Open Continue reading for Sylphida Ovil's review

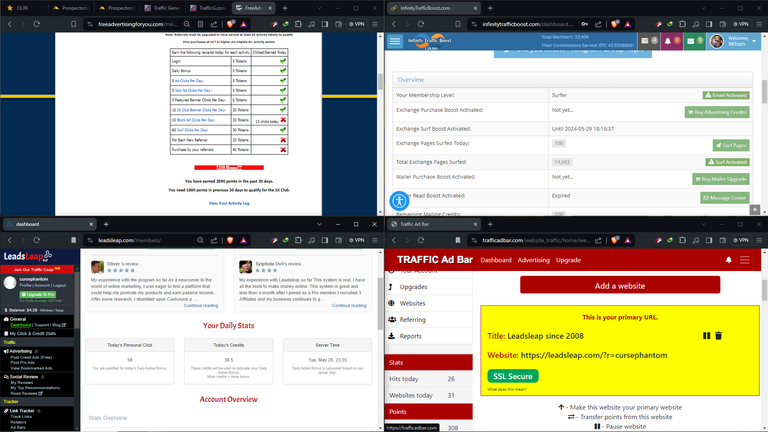[349, 306]
